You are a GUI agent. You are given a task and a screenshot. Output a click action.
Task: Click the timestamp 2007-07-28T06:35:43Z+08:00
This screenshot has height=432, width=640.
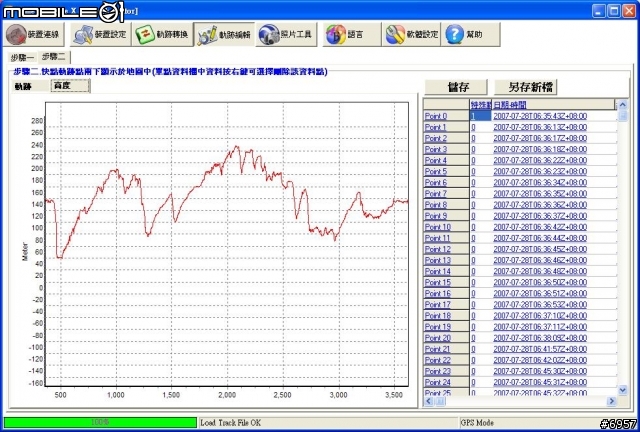tap(540, 116)
